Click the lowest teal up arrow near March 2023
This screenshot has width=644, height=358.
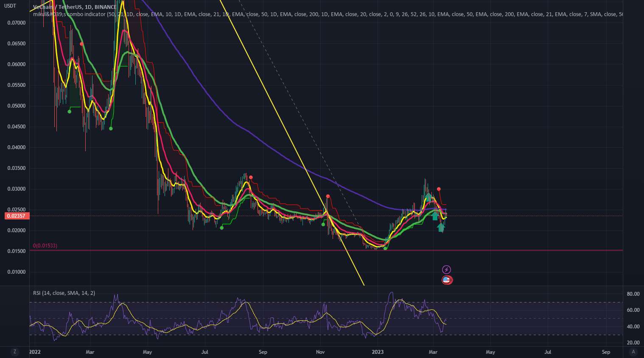tap(441, 228)
